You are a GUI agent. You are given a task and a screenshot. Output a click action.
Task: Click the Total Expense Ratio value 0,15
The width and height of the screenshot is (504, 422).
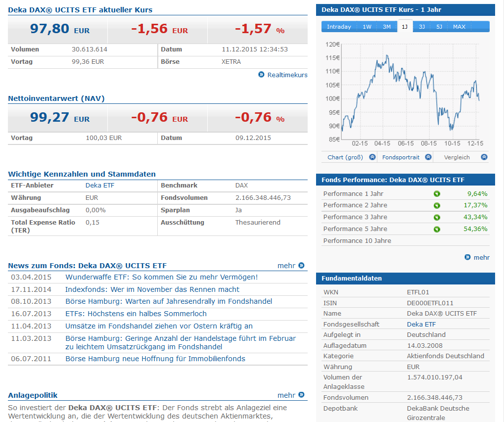tap(92, 222)
